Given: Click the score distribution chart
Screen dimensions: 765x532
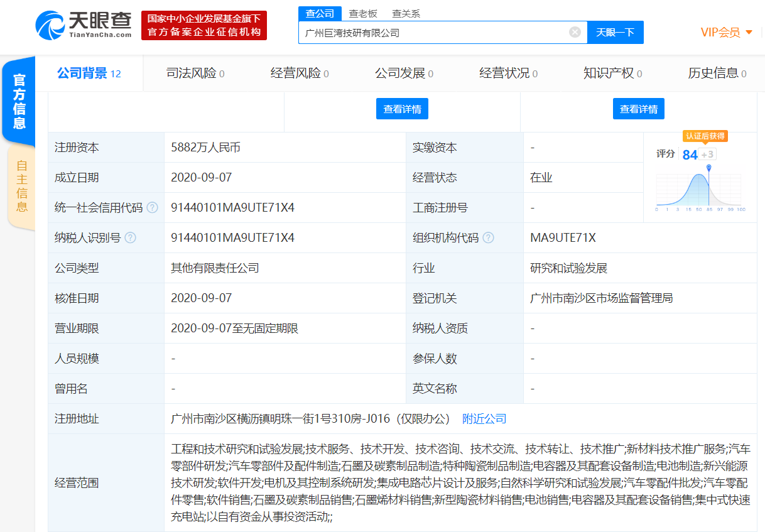Looking at the screenshot, I should pyautogui.click(x=700, y=189).
